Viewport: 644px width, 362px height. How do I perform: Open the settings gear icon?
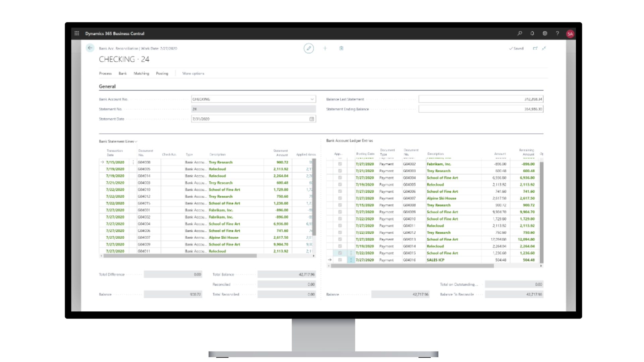(545, 34)
